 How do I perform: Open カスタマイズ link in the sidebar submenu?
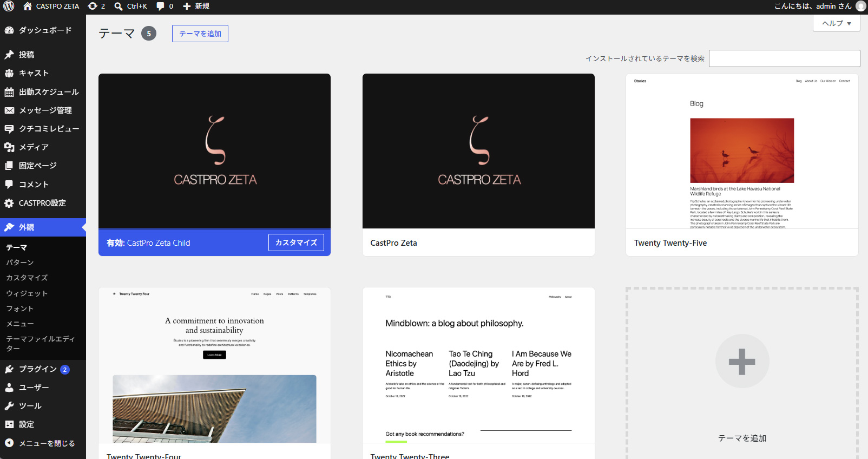[27, 278]
